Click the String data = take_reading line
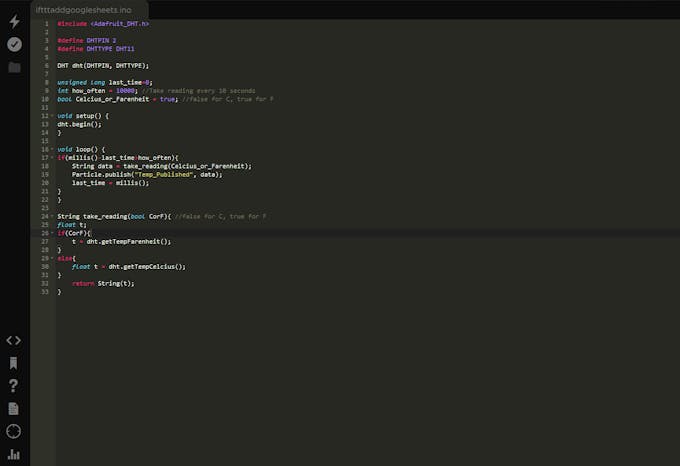Screen dimensions: 680x466 pyautogui.click(x=162, y=166)
